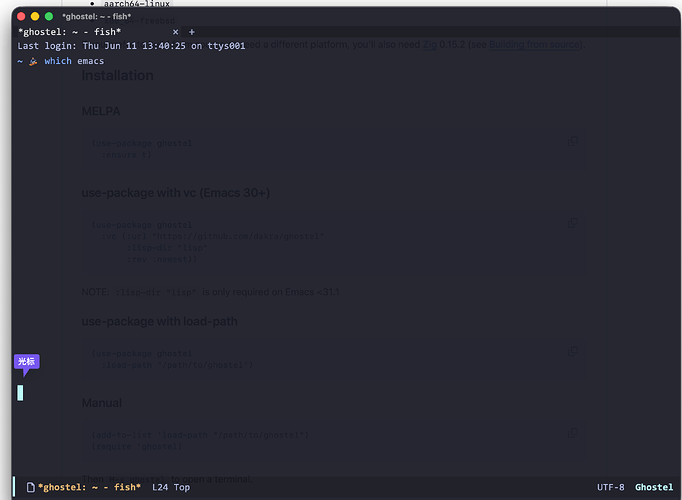Click the L24 line indicator
Screen dimensions: 682x500
coord(160,487)
